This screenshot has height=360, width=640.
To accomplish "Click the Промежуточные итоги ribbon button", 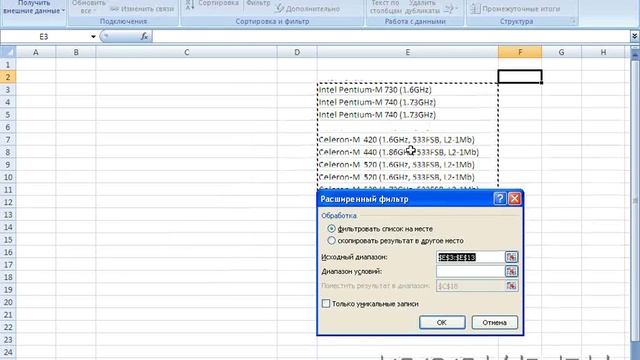I will (x=516, y=9).
